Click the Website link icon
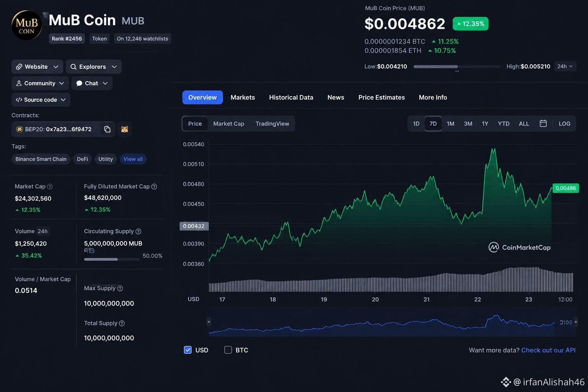This screenshot has width=588, height=392. coord(19,67)
